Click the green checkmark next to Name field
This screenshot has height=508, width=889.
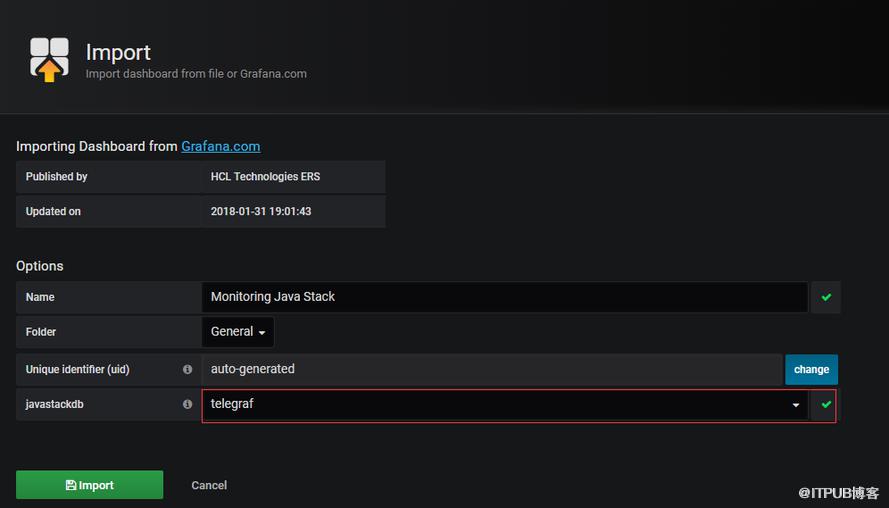(826, 297)
